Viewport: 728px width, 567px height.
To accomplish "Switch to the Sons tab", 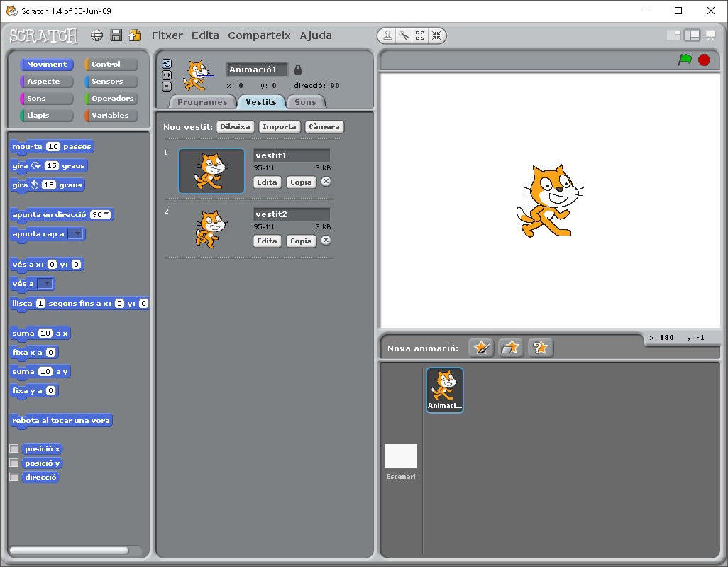I will pos(305,102).
